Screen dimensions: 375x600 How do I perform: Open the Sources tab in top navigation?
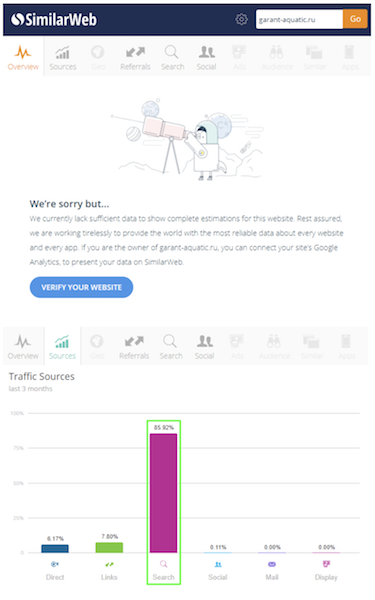coord(63,58)
